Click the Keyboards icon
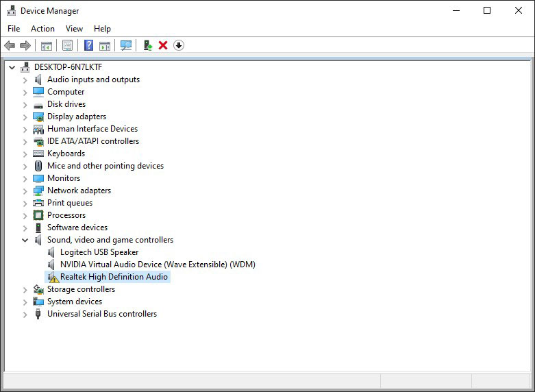Viewport: 535px width, 392px height. tap(38, 154)
